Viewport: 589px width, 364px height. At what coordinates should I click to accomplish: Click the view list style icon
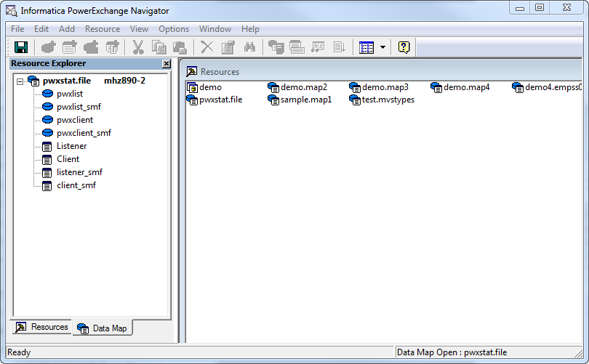pyautogui.click(x=366, y=47)
